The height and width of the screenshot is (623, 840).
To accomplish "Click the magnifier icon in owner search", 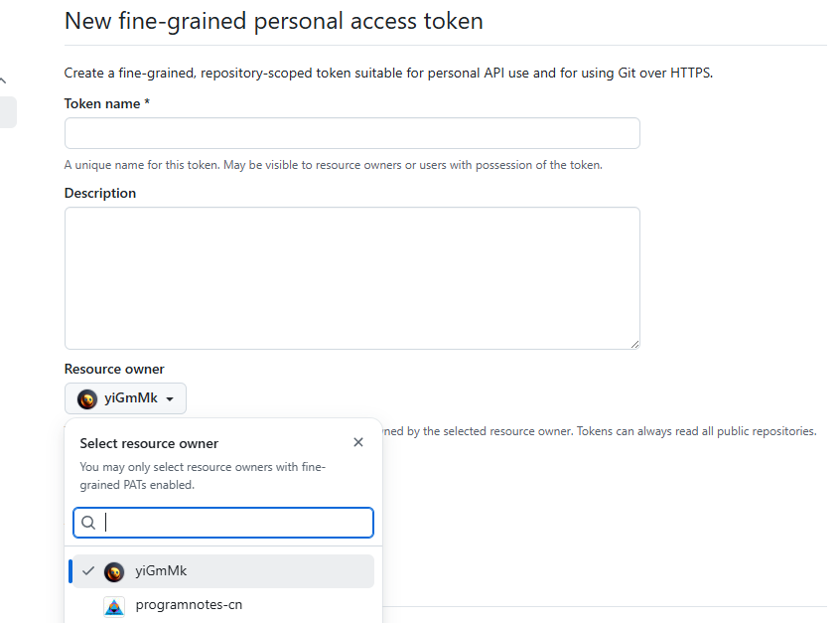I will click(x=88, y=523).
